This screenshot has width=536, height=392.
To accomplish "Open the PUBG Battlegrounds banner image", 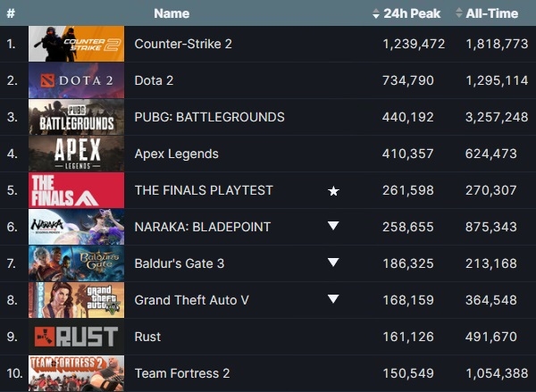I will coord(77,117).
